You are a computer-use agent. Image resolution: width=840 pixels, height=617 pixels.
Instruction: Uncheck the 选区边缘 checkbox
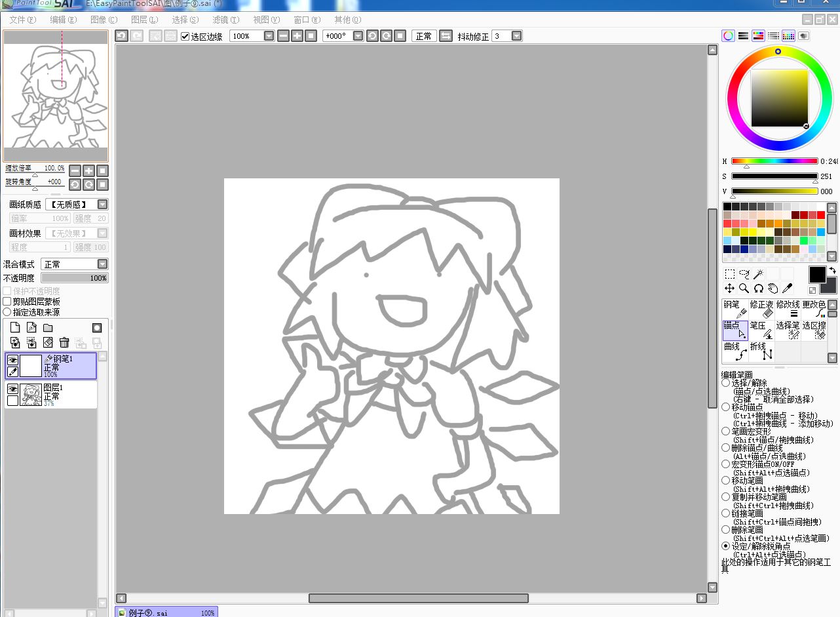point(185,36)
